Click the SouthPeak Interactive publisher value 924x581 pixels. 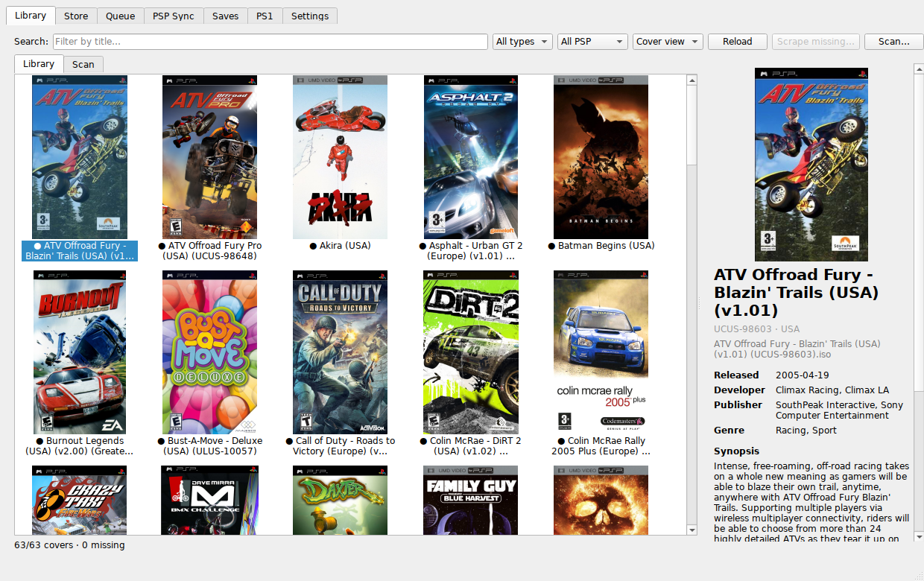[839, 410]
